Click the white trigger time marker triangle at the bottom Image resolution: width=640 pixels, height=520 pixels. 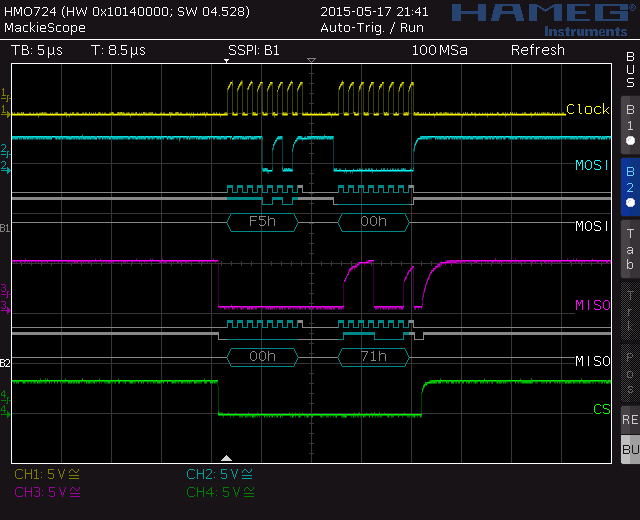tap(226, 458)
